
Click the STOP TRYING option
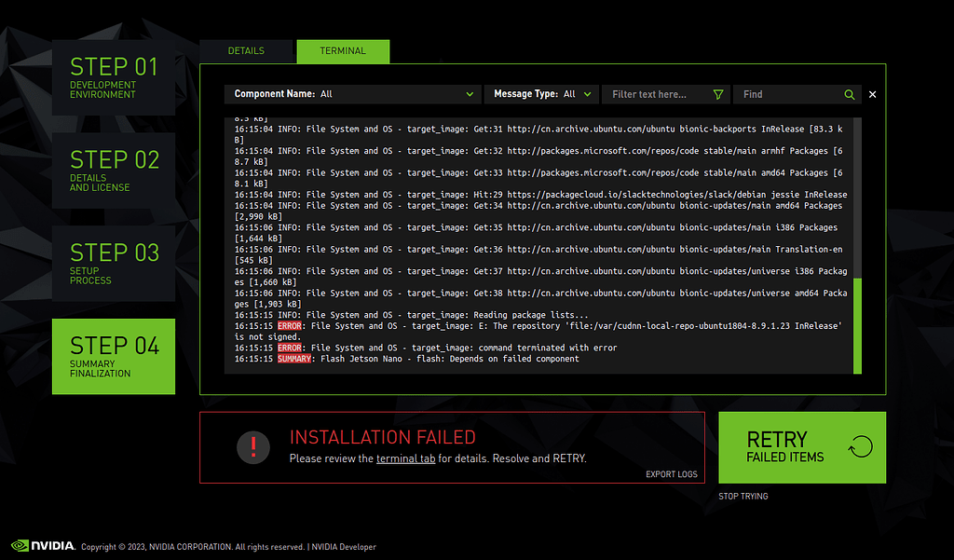pos(743,496)
